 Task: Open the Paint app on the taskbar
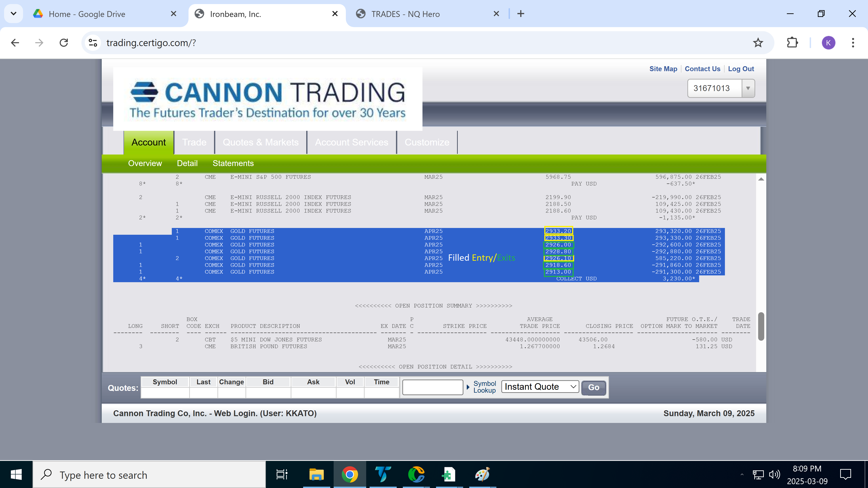(482, 474)
